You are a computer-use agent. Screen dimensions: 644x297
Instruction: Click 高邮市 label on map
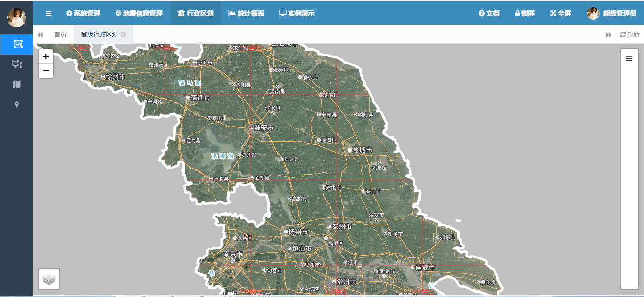(299, 199)
